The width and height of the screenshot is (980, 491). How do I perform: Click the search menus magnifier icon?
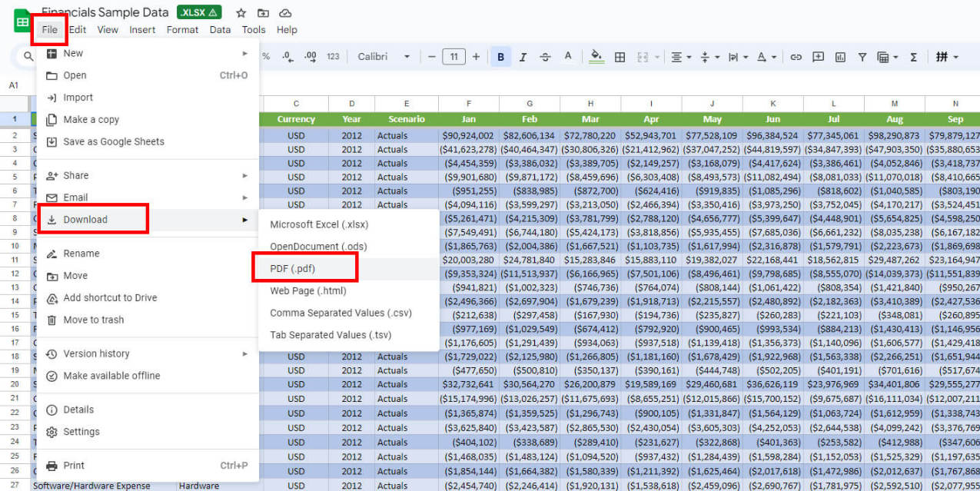28,57
